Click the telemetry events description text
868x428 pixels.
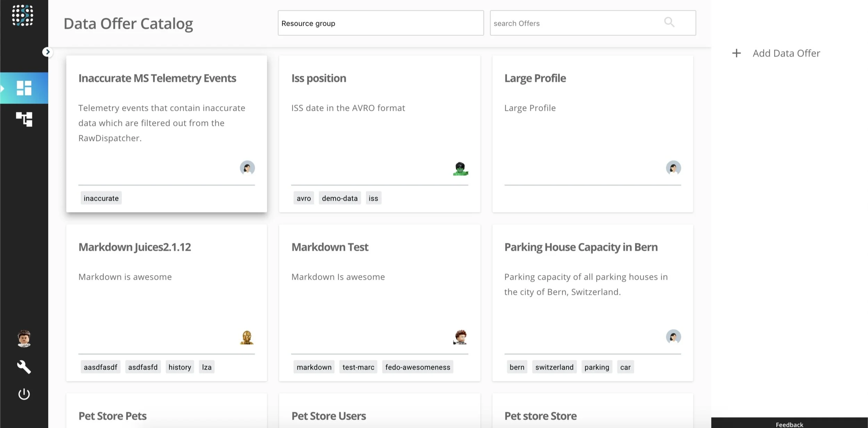(162, 123)
